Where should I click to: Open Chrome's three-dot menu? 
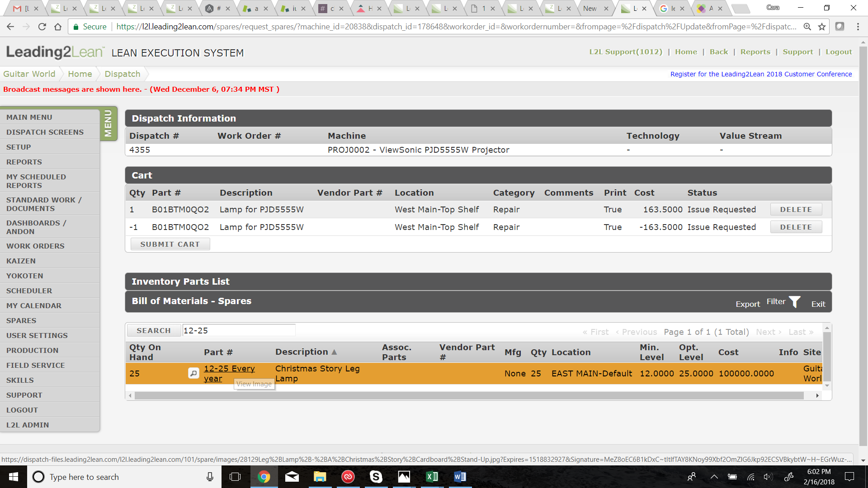(x=858, y=27)
